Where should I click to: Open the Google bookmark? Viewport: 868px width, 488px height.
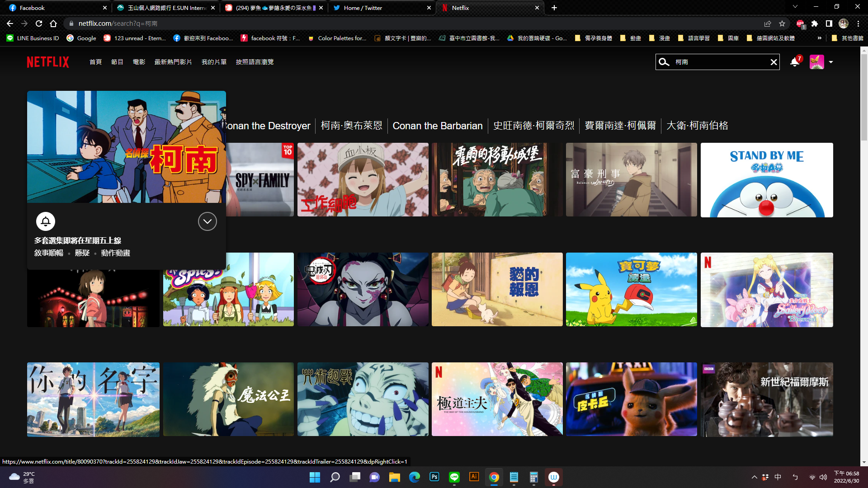pyautogui.click(x=81, y=38)
